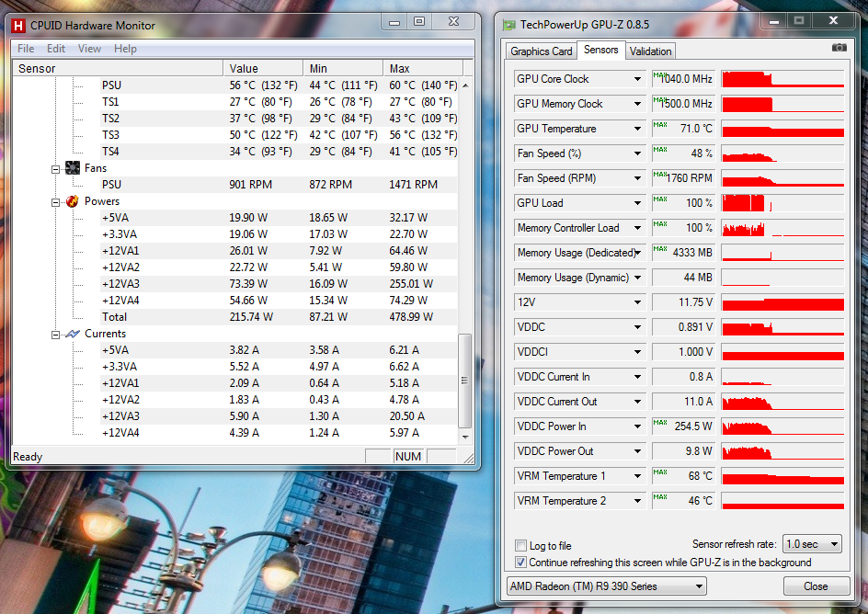Open the 12V sensor dropdown

(638, 302)
